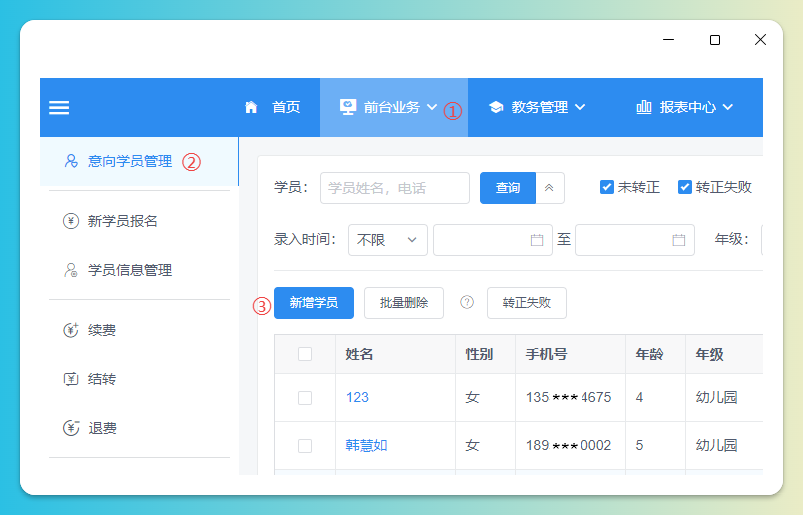The height and width of the screenshot is (515, 803).
Task: Minimize the application window
Action: [x=668, y=40]
